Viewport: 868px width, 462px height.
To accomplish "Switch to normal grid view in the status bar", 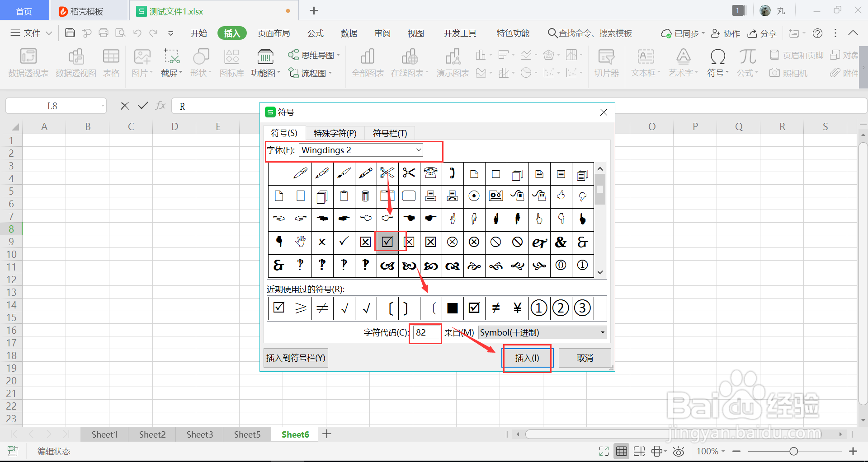I will tap(622, 451).
